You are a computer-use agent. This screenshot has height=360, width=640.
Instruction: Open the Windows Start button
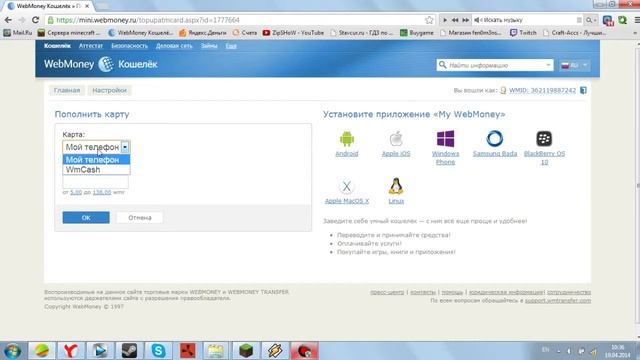click(x=12, y=351)
